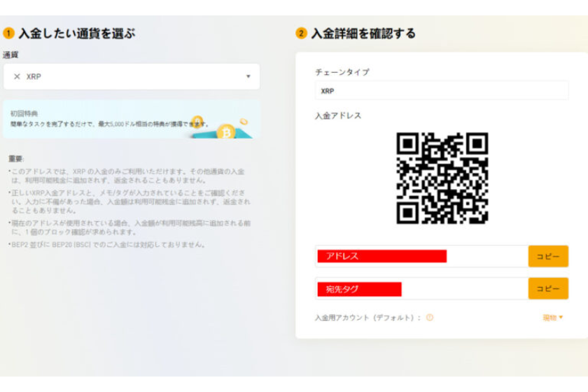Click the destination tag field

[x=422, y=288]
